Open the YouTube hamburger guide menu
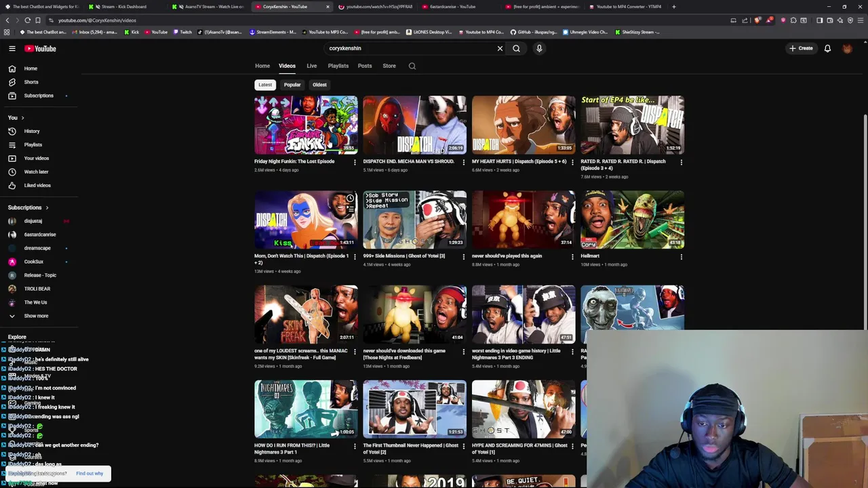The width and height of the screenshot is (868, 488). pos(12,49)
